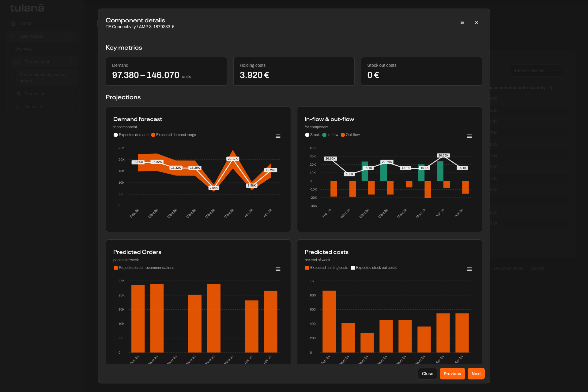Image resolution: width=588 pixels, height=392 pixels.
Task: Select the Production factory icon
Action: [x=18, y=94]
